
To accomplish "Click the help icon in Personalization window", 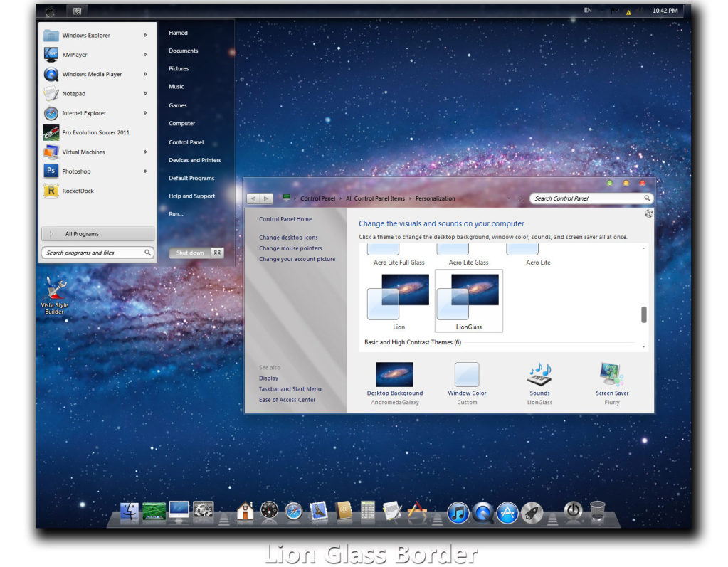I will [648, 213].
